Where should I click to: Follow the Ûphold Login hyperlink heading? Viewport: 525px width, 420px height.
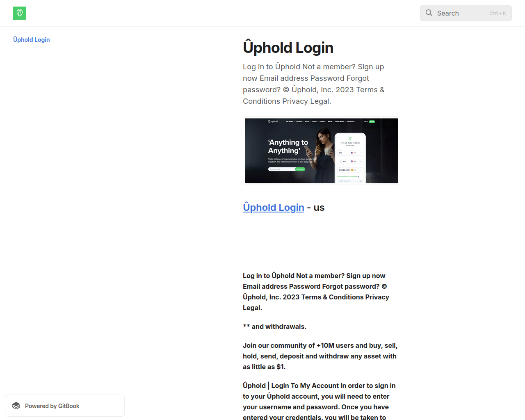click(x=274, y=208)
